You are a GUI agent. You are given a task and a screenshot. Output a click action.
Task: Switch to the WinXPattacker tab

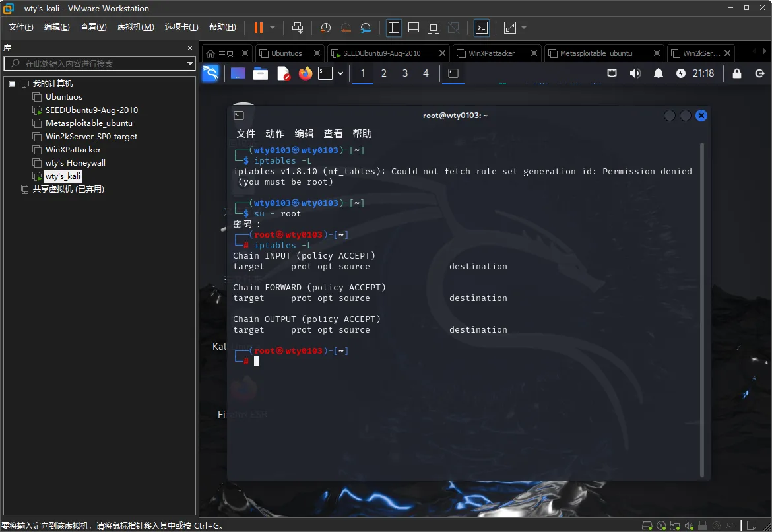491,53
